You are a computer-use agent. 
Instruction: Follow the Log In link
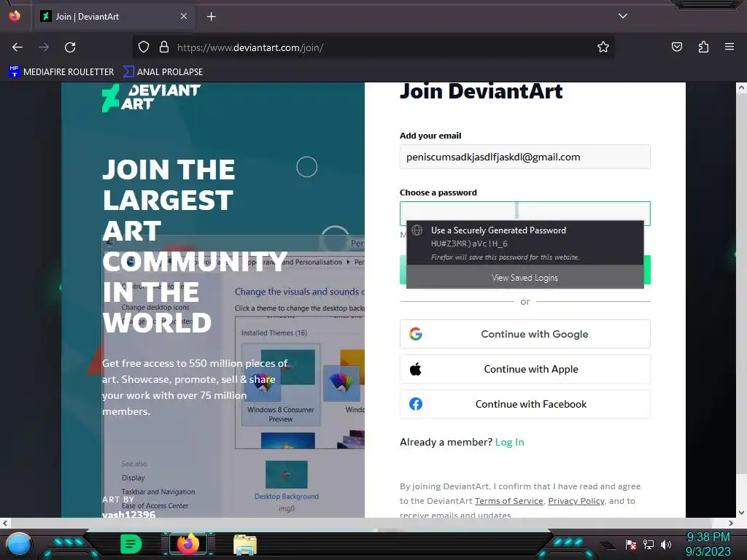(509, 443)
